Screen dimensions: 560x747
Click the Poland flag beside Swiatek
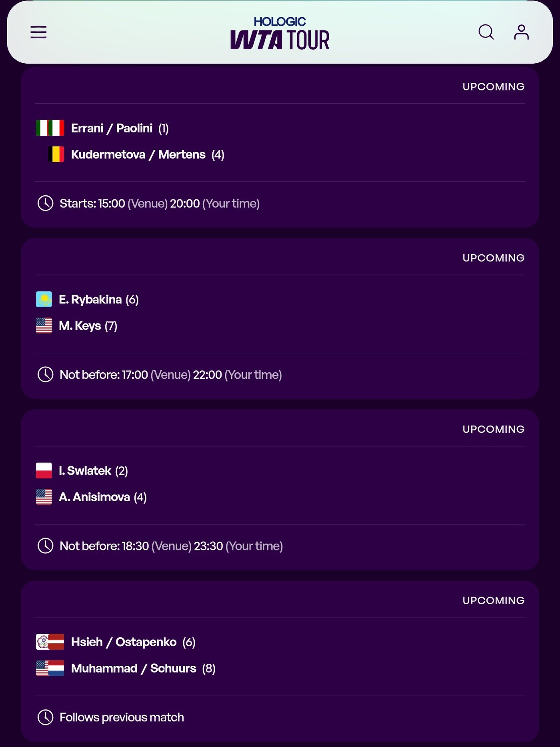(44, 471)
